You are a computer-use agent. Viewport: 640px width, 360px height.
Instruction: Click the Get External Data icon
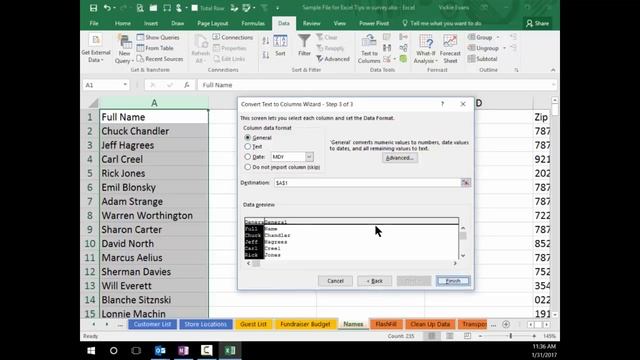tap(96, 40)
